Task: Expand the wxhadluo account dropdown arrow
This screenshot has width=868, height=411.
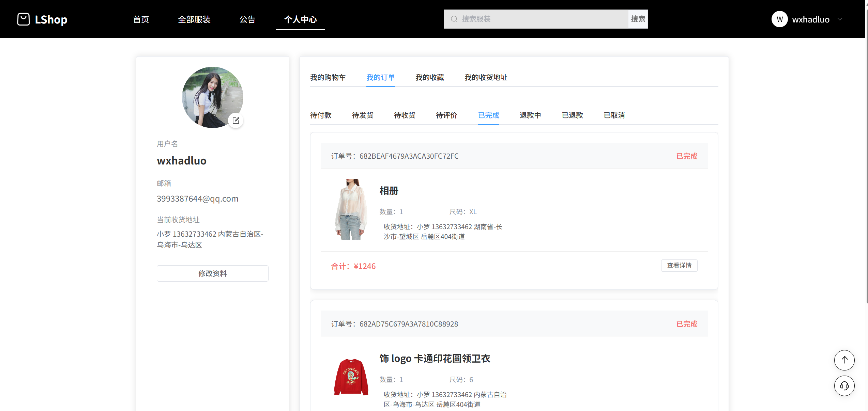Action: 840,19
